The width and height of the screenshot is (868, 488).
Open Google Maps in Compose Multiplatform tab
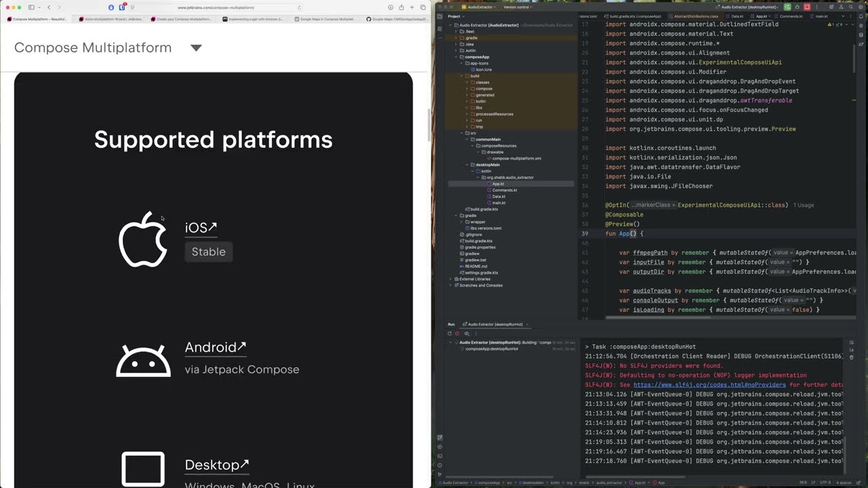325,19
